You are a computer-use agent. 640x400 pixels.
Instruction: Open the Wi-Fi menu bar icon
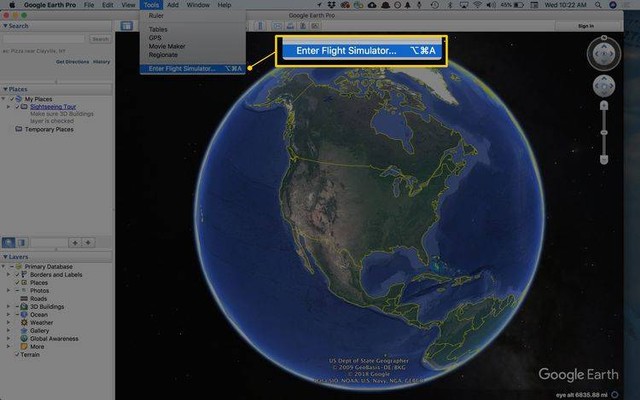pyautogui.click(x=478, y=5)
